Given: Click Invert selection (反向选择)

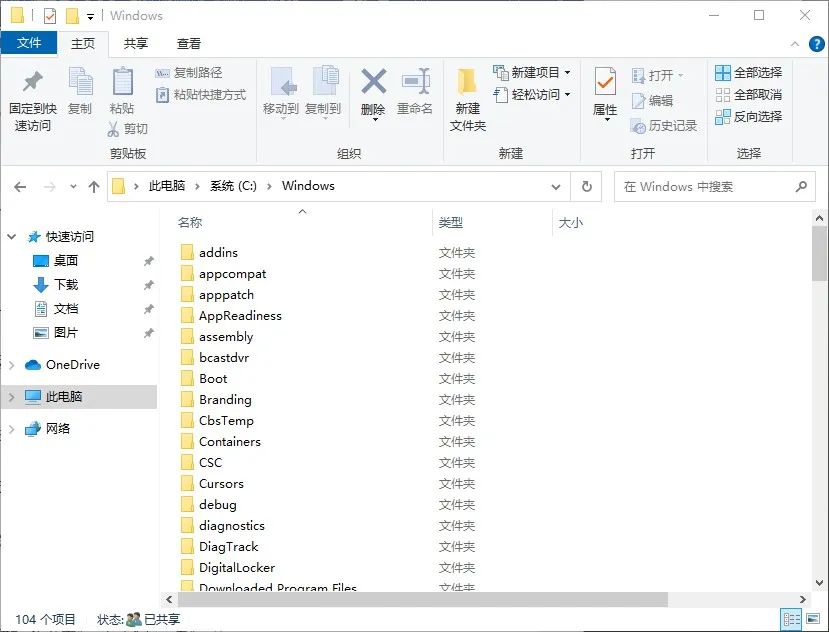Looking at the screenshot, I should pyautogui.click(x=748, y=116).
